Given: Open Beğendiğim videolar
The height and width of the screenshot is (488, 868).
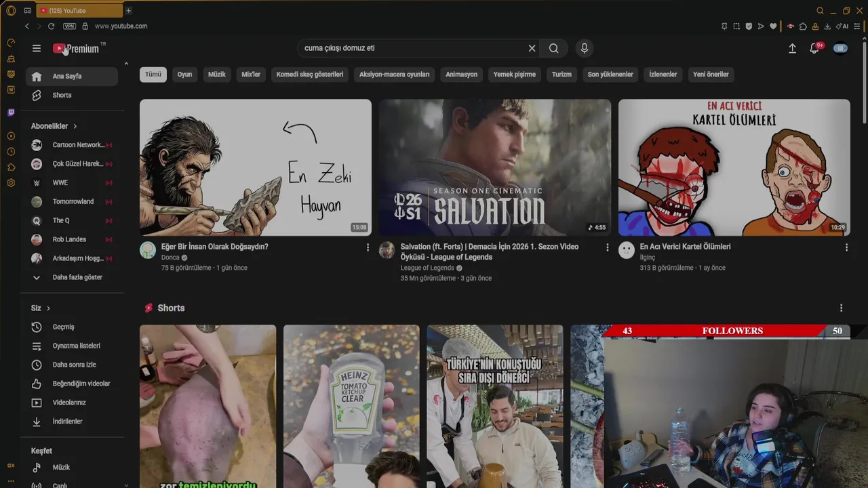Looking at the screenshot, I should pos(72,384).
